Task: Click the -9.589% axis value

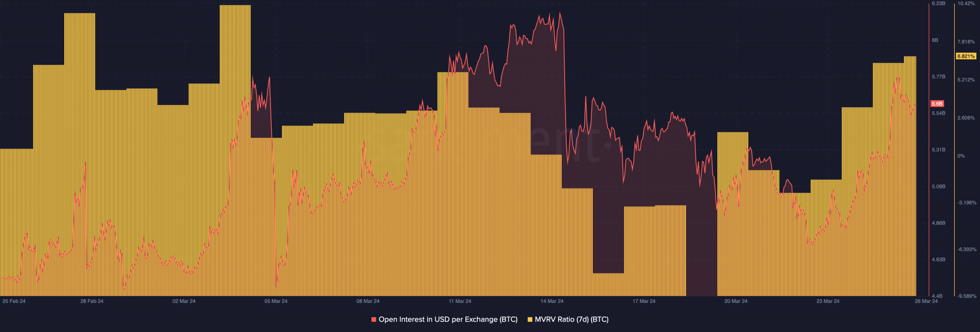Action: (967, 296)
